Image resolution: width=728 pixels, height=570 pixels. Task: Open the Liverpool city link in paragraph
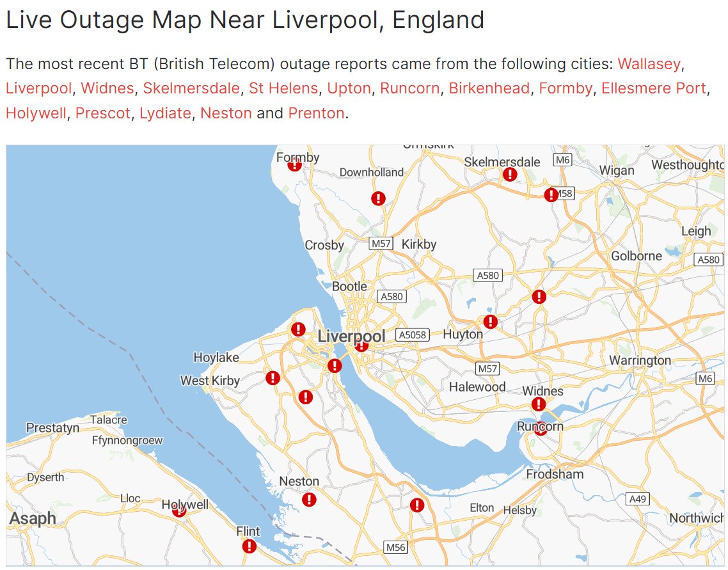[38, 88]
